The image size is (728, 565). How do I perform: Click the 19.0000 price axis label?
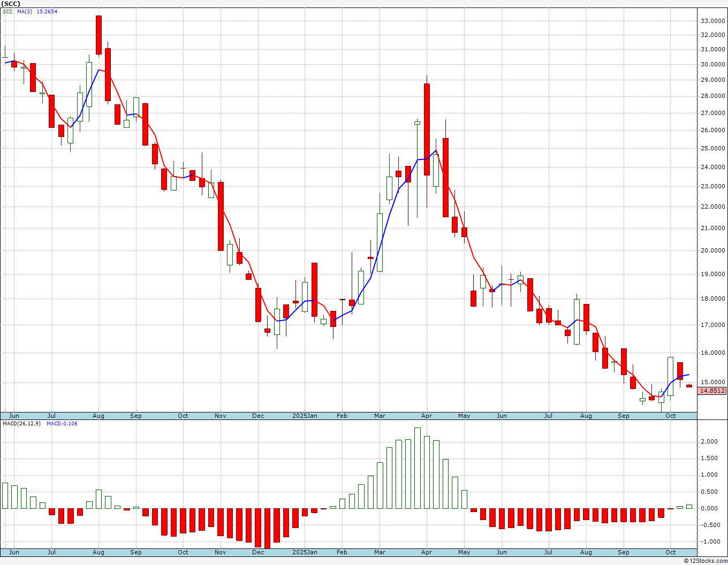(712, 274)
